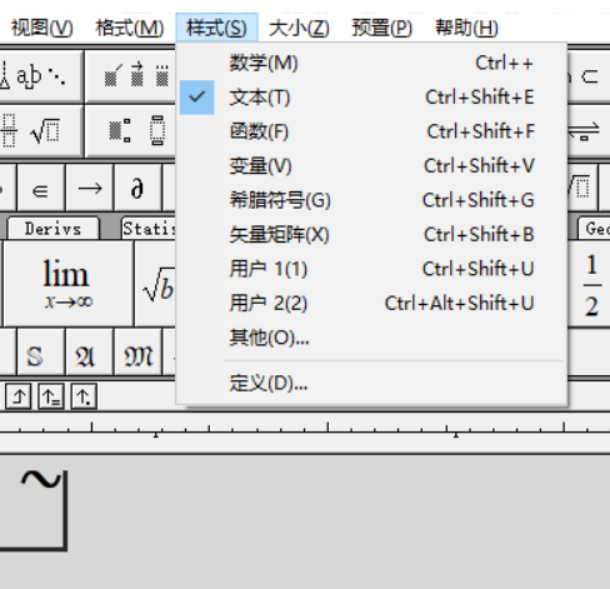Insert partial derivative symbol ∂
This screenshot has width=610, height=589.
(x=138, y=188)
